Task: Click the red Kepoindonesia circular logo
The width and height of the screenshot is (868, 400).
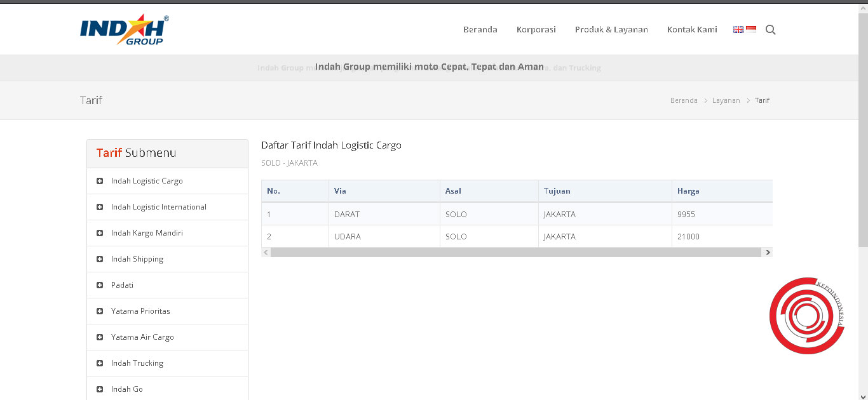Action: click(x=806, y=316)
